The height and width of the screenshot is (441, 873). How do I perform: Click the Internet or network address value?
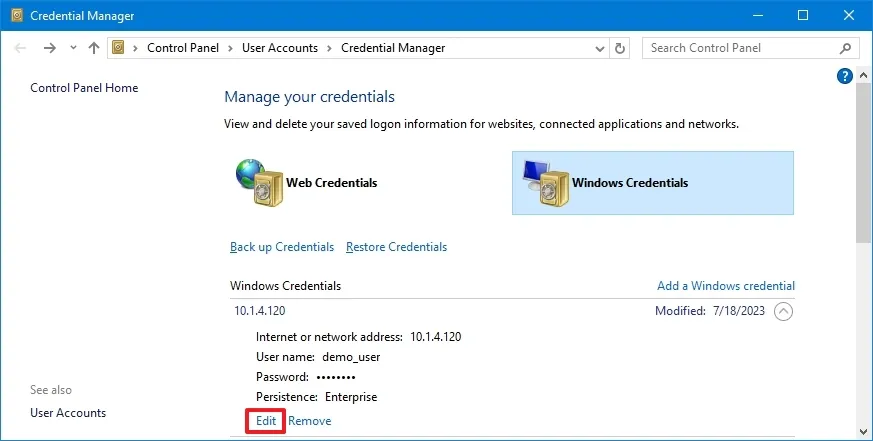(435, 337)
